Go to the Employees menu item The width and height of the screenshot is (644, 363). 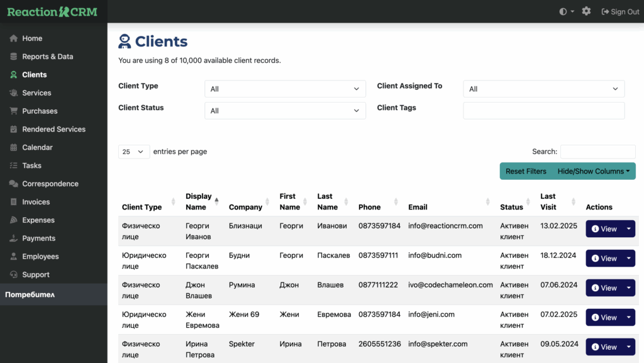(40, 257)
